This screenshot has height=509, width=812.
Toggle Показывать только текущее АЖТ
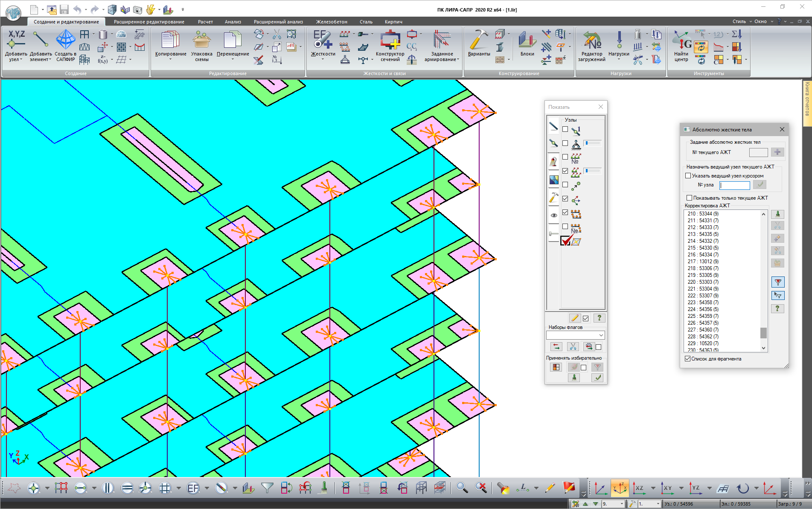click(x=689, y=198)
